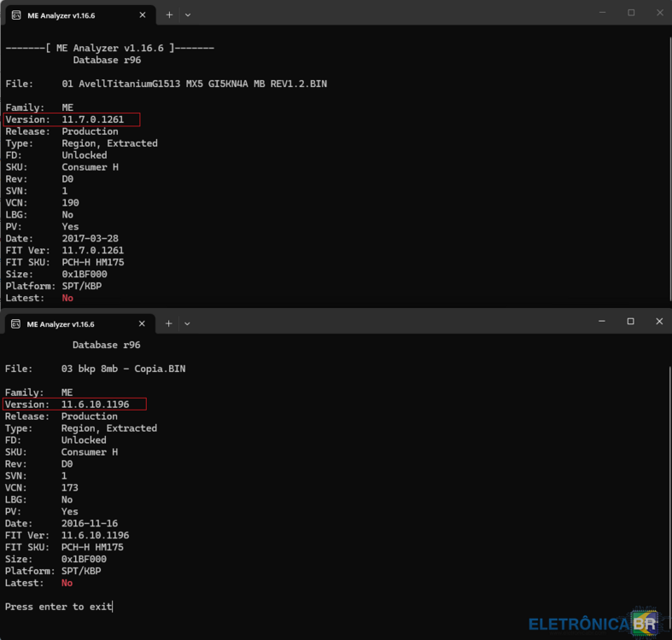Click FIT SKU PCH-H HM175 in the top window

[93, 262]
